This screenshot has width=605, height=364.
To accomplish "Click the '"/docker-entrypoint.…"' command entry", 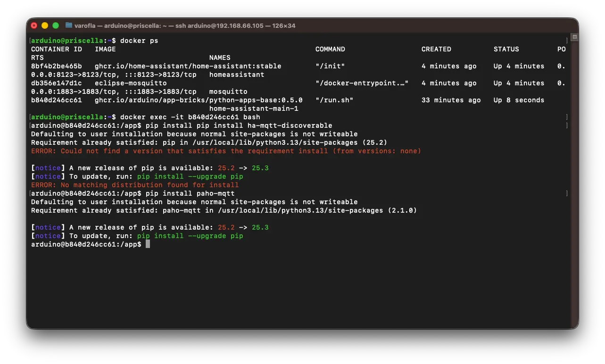I will coord(362,83).
